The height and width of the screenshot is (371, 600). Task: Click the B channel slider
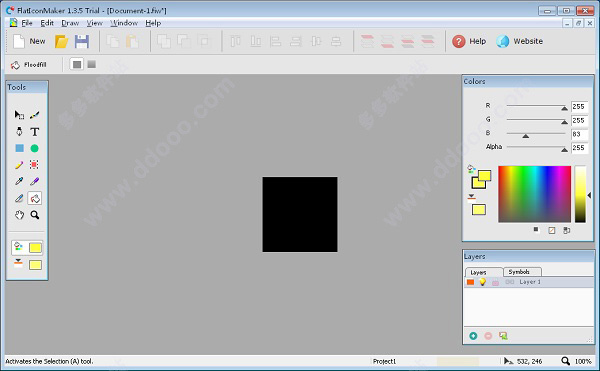click(536, 134)
